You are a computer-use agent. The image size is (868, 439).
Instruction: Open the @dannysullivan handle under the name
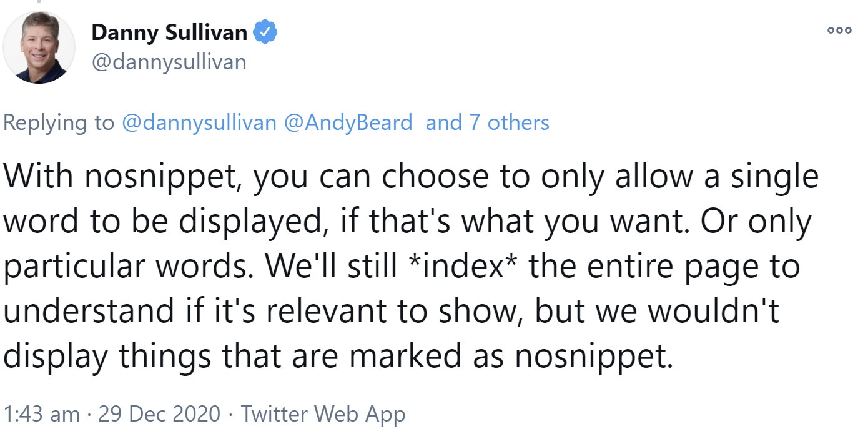[x=169, y=62]
